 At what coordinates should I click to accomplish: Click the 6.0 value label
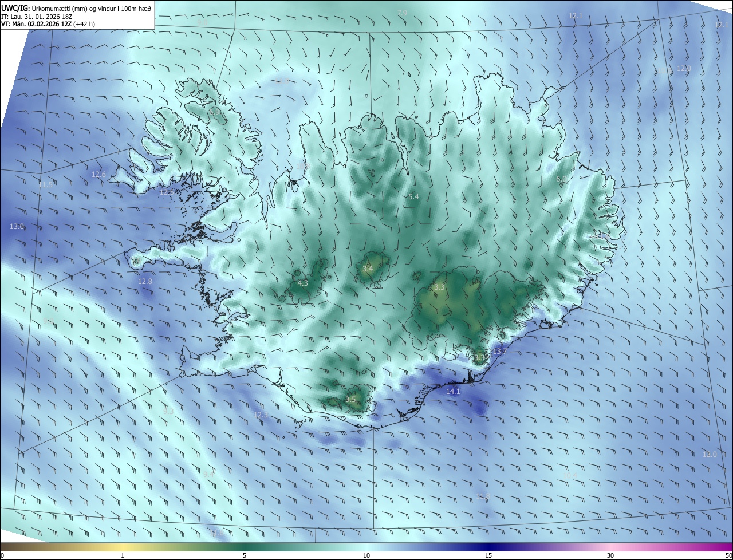click(x=561, y=179)
